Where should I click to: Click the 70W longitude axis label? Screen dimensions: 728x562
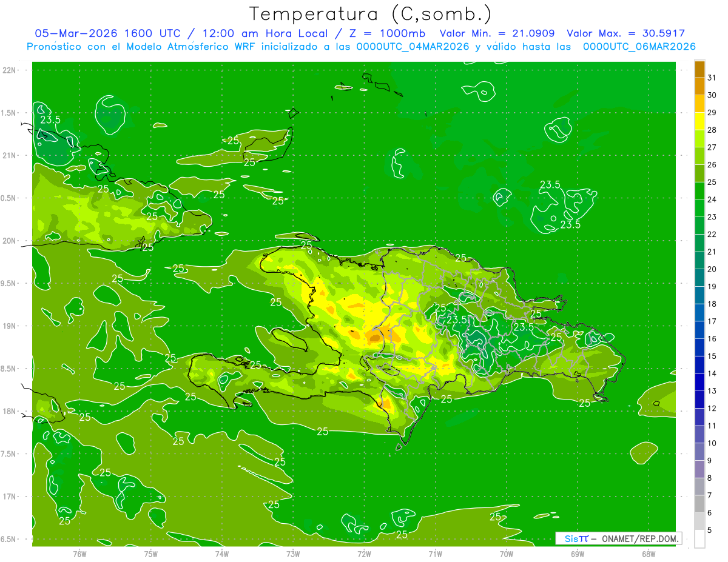click(507, 554)
